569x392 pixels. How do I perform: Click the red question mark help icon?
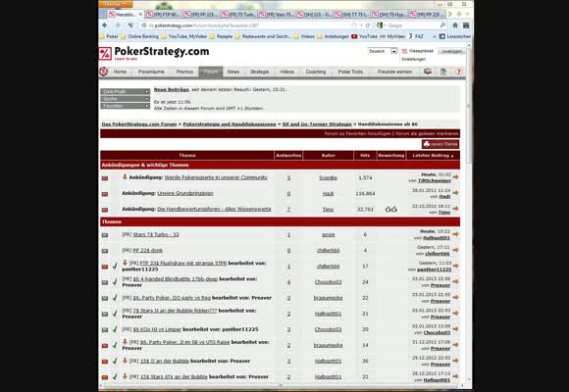tap(459, 72)
